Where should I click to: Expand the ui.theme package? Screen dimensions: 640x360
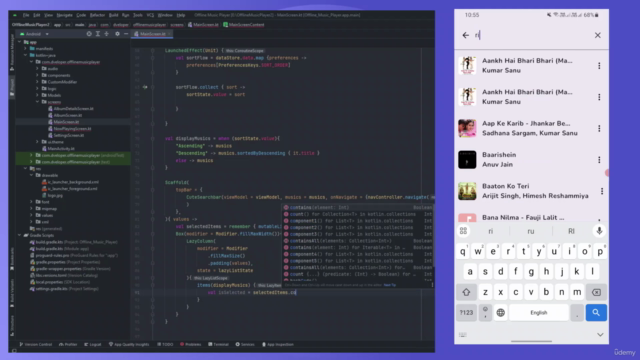38,142
